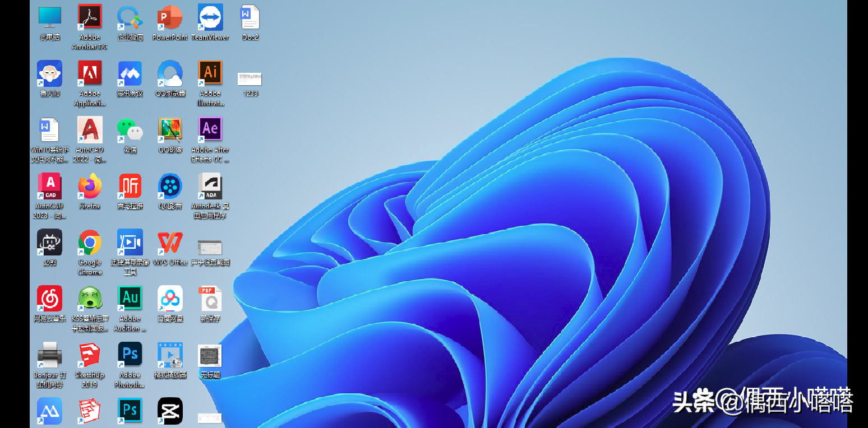Select the NetEase Cloud Music (网易云音乐) icon

49,298
